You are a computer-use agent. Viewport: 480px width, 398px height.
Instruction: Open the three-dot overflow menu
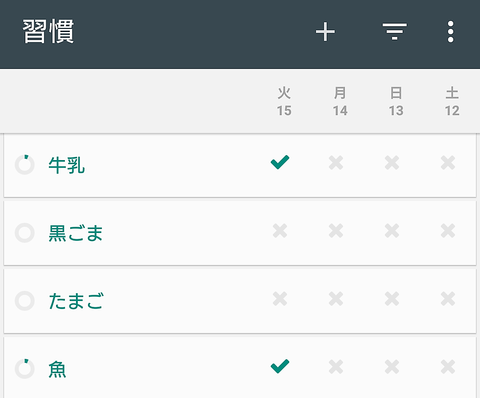(x=450, y=32)
